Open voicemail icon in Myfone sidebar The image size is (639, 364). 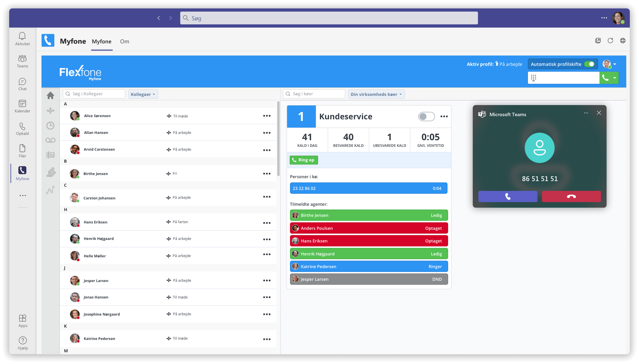tap(50, 140)
